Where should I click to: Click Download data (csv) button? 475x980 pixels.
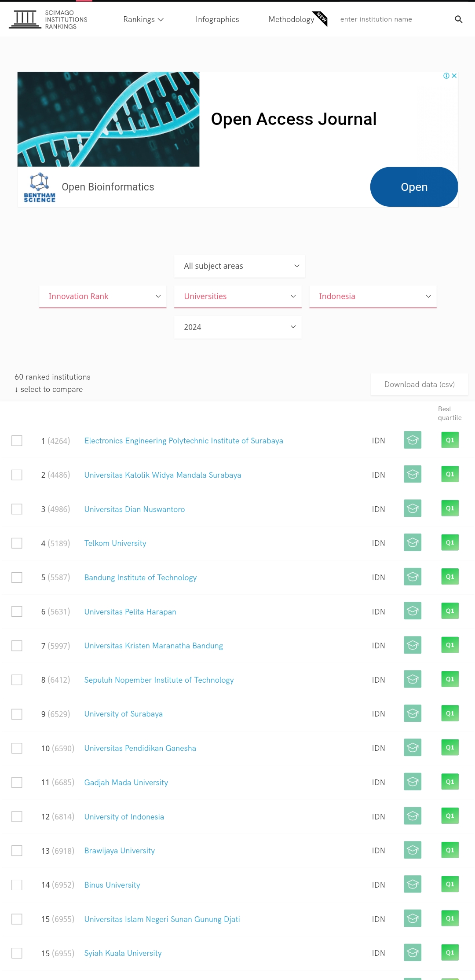(x=419, y=384)
